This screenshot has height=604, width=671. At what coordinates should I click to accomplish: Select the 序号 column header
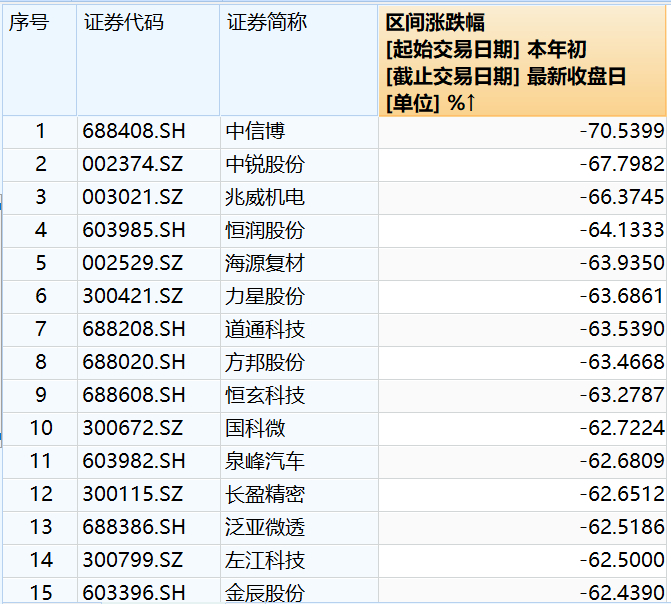point(39,60)
